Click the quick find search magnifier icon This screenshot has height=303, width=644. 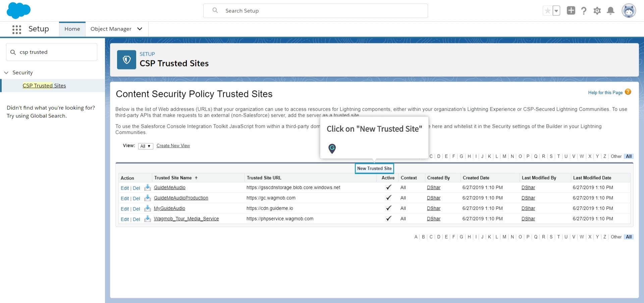click(x=13, y=52)
